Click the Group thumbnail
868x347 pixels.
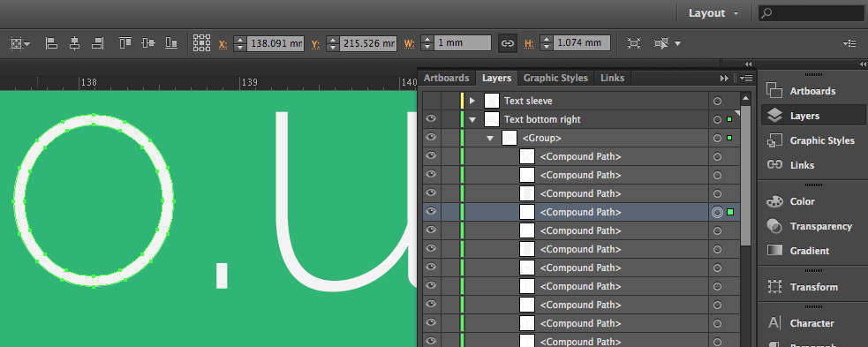[509, 138]
